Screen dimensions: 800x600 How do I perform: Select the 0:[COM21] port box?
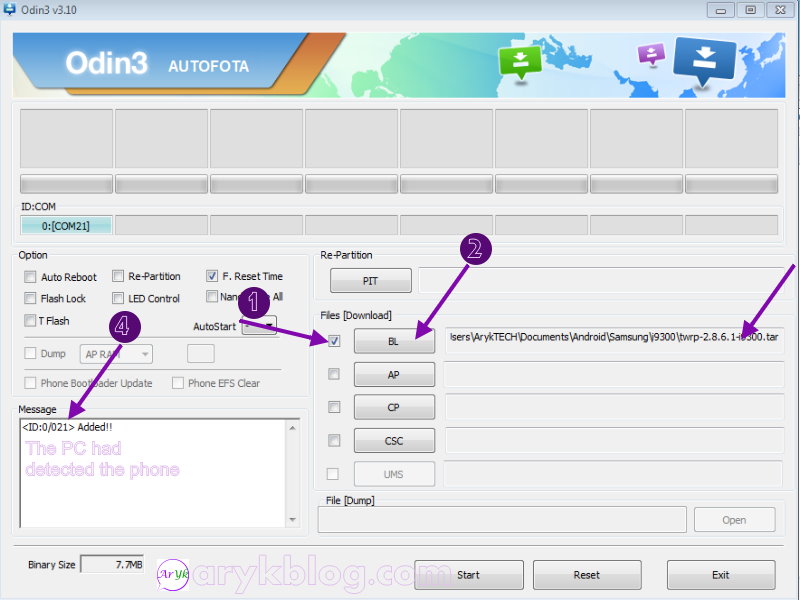(x=66, y=226)
